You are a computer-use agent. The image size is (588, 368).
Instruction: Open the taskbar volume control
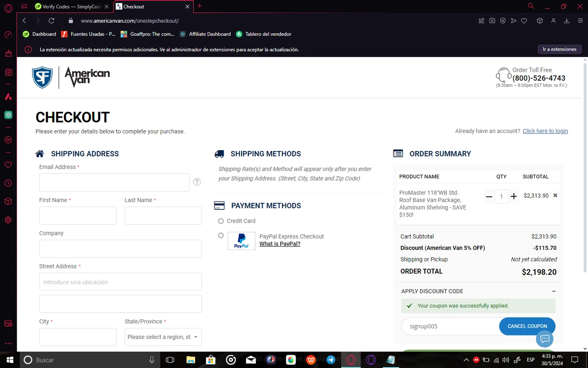point(506,360)
